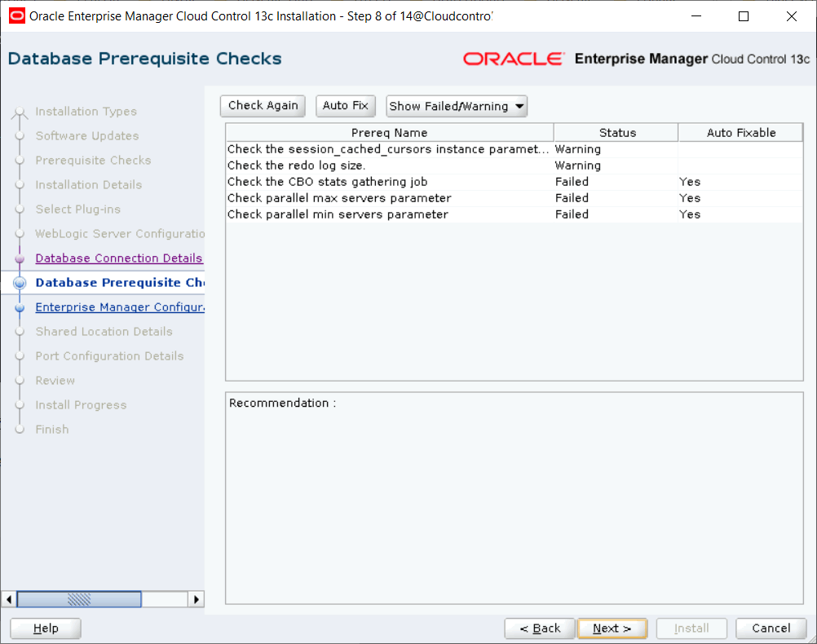Select the session_cached_cursors instance parameter check row
This screenshot has height=644, width=817.
point(514,149)
